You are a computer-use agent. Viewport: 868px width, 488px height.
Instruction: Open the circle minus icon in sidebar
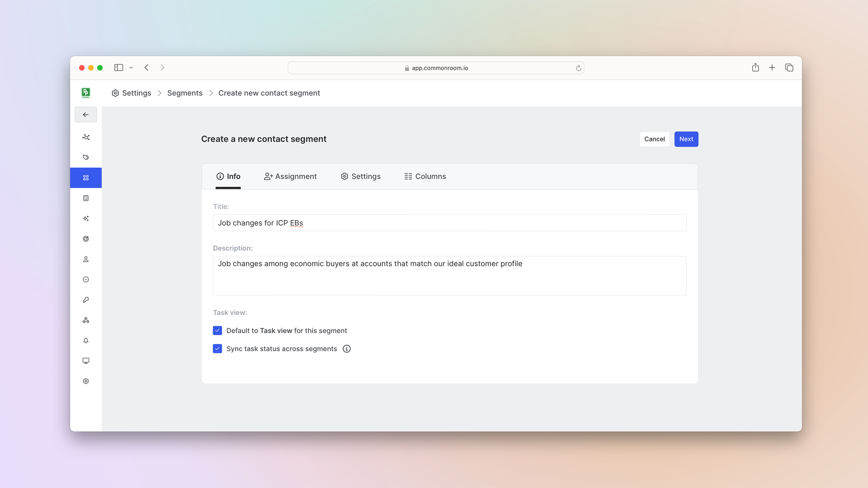86,280
